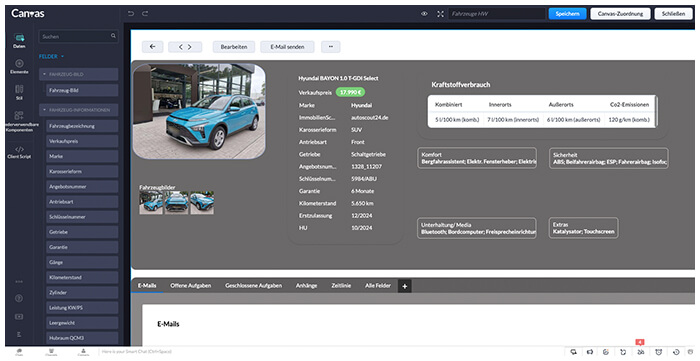Click the sidebar three-dots more icon
This screenshot has width=700, height=361.
click(19, 282)
